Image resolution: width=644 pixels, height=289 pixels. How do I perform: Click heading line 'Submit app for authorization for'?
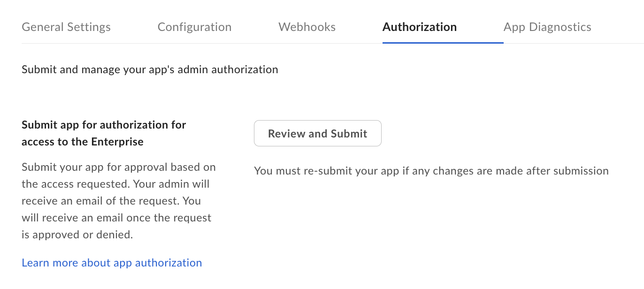[104, 125]
